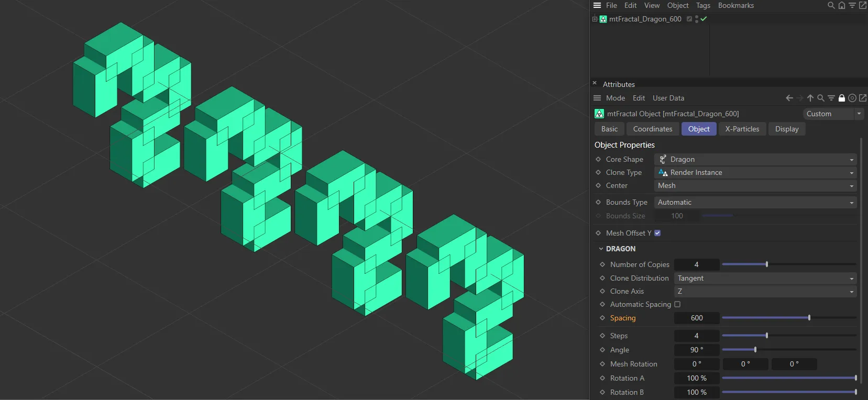Toggle the Mesh Offset Y checkbox
The image size is (868, 400).
point(657,233)
